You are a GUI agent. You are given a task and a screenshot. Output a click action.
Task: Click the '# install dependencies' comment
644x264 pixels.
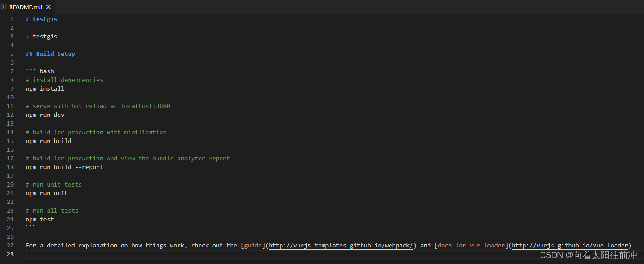[65, 80]
